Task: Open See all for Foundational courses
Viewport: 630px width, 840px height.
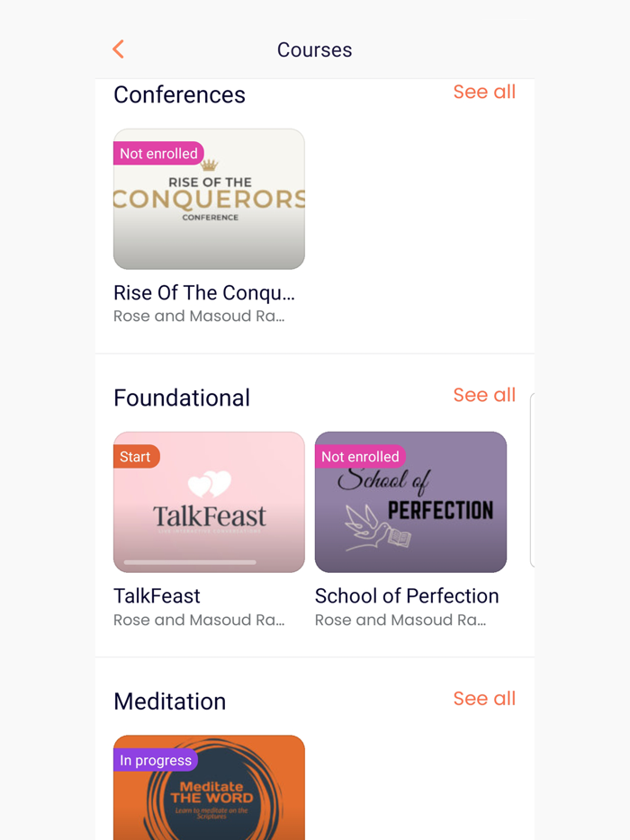Action: coord(484,395)
